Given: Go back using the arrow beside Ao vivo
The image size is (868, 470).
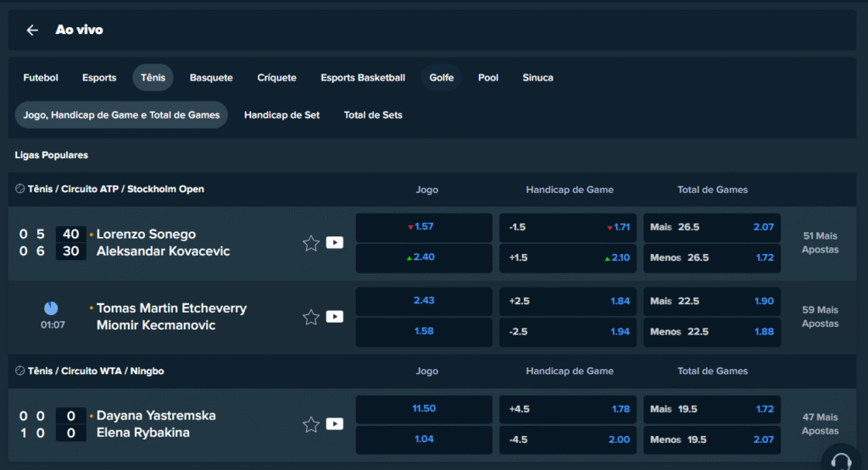Looking at the screenshot, I should coord(33,30).
